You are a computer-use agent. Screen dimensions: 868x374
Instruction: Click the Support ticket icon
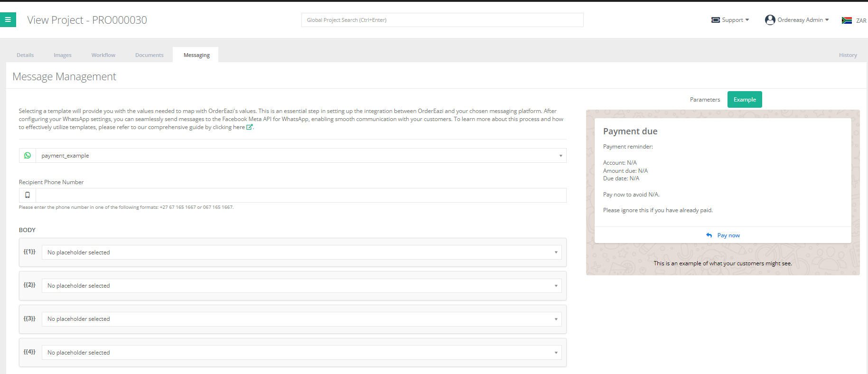click(x=715, y=20)
